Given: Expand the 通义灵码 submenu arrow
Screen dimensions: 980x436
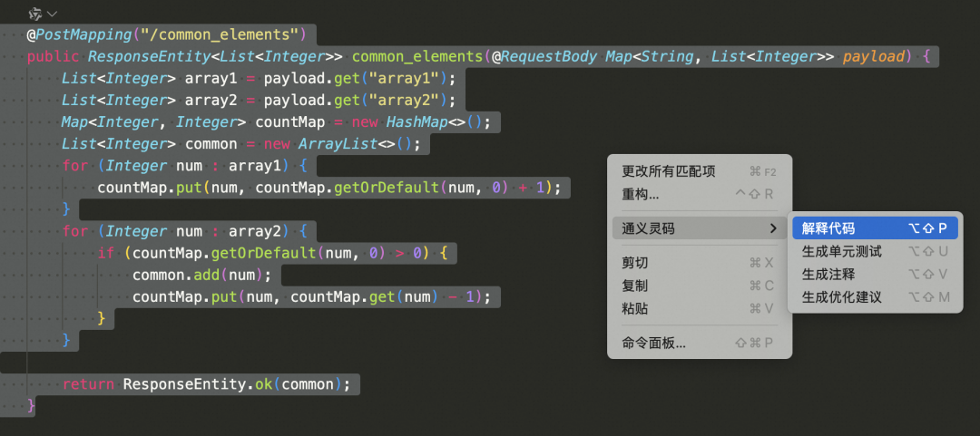Looking at the screenshot, I should pos(772,228).
